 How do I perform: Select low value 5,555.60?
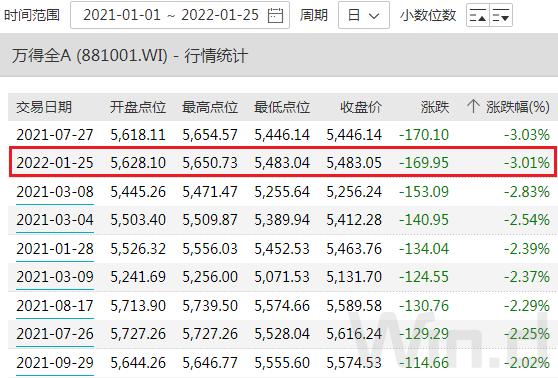click(x=282, y=363)
